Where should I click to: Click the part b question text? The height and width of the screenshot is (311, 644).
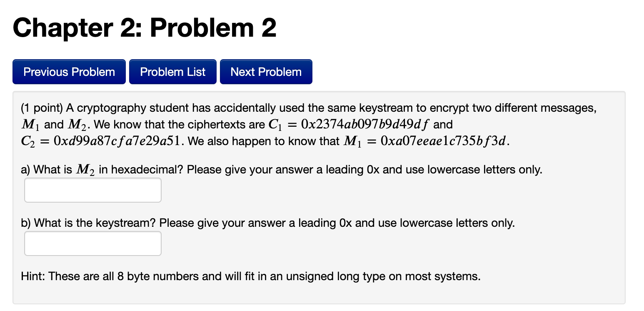click(268, 223)
